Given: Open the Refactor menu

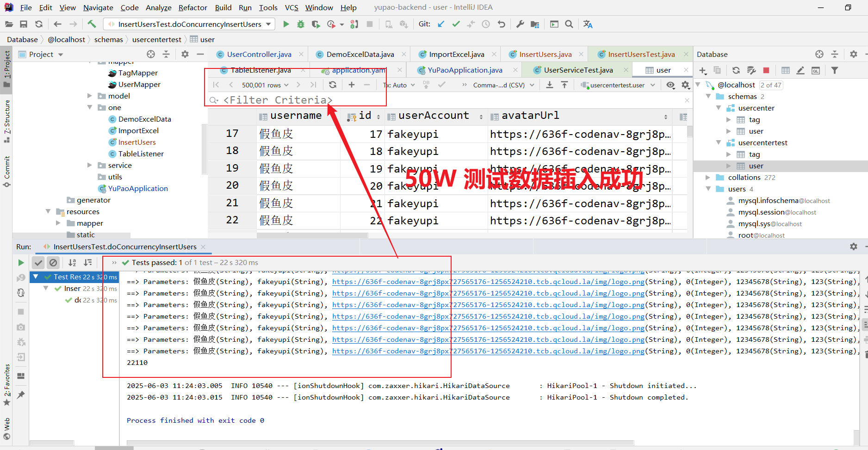Looking at the screenshot, I should point(192,7).
